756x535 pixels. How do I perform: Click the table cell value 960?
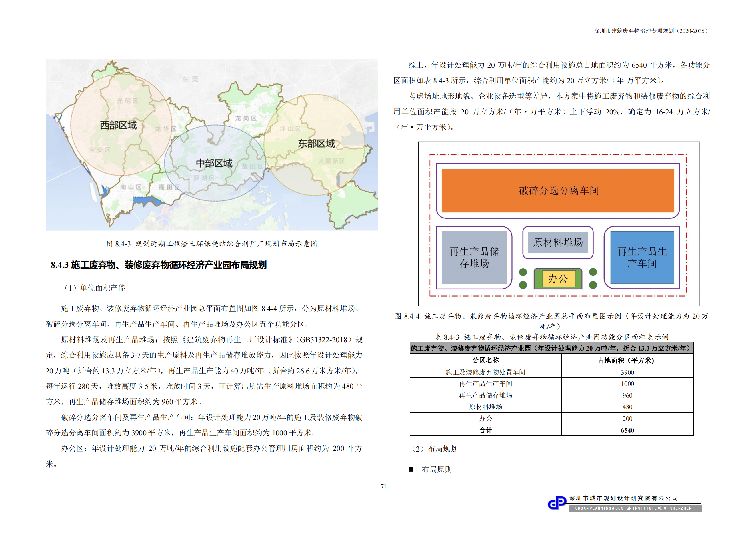(627, 395)
